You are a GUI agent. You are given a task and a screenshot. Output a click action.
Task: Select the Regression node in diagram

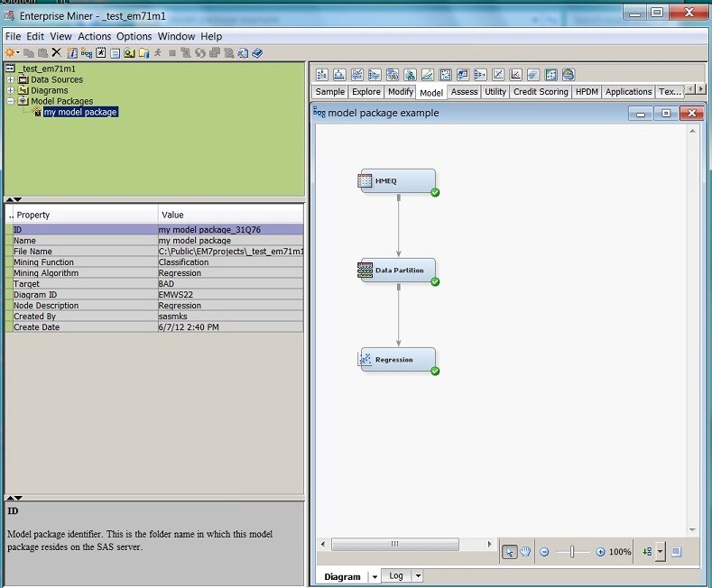coord(397,359)
